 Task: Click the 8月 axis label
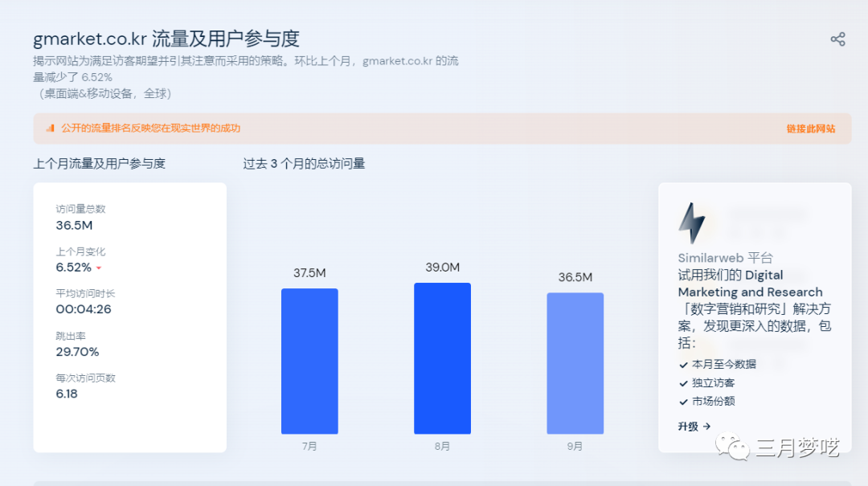442,446
